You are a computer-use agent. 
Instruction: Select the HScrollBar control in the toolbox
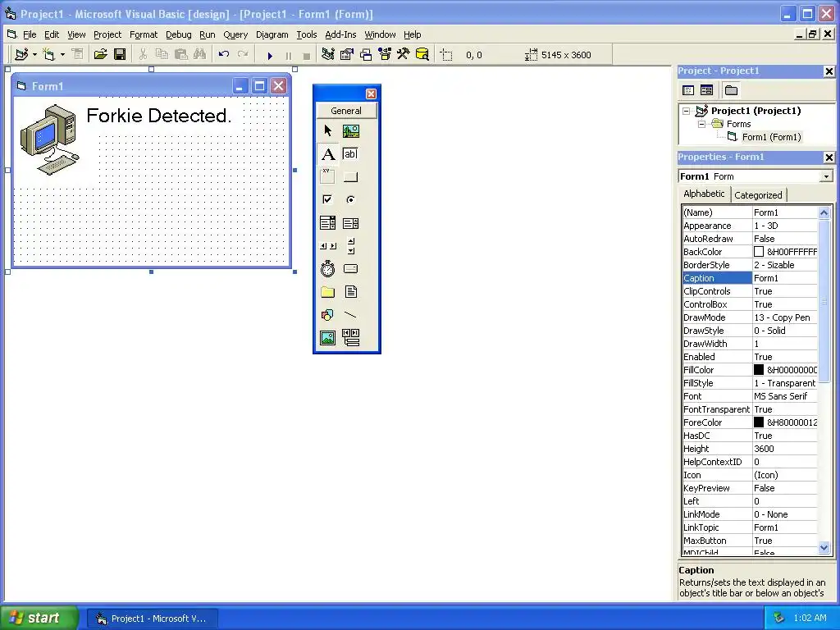point(328,246)
